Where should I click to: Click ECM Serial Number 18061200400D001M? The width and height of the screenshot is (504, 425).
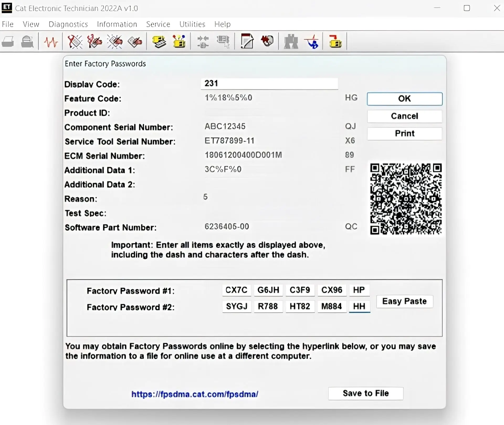(243, 155)
